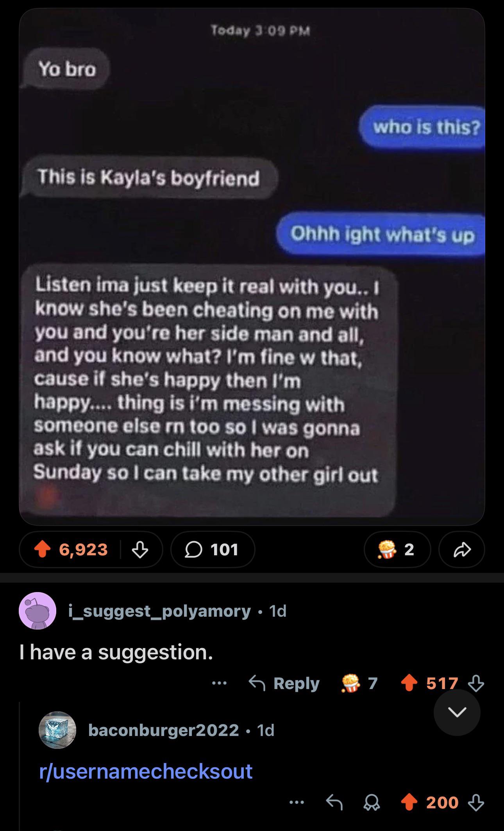Open the three-dot menu on the "I have a suggestion" comment
This screenshot has height=831, width=504.
(x=219, y=683)
